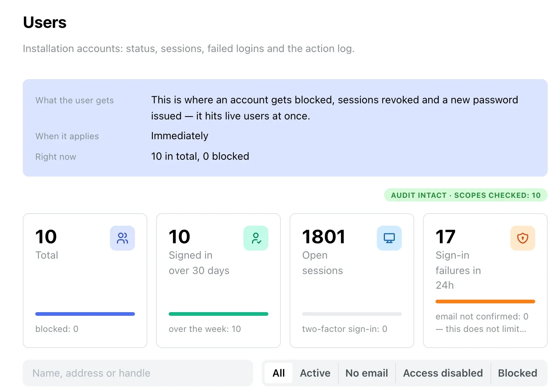The image size is (555, 392).
Task: Click the 'Open sessions' label
Action: point(323,263)
